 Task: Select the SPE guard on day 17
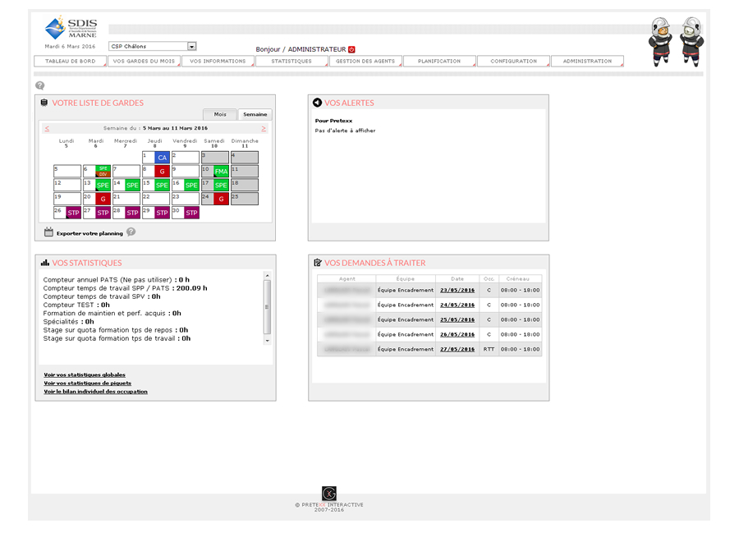221,185
